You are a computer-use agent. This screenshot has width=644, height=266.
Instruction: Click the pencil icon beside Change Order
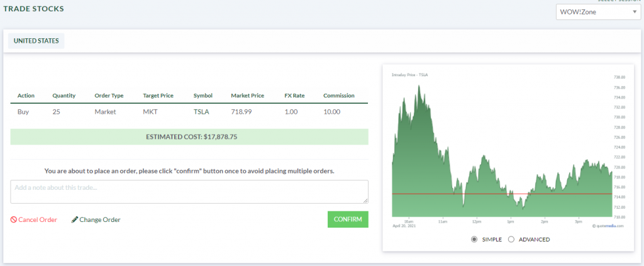[x=74, y=219]
